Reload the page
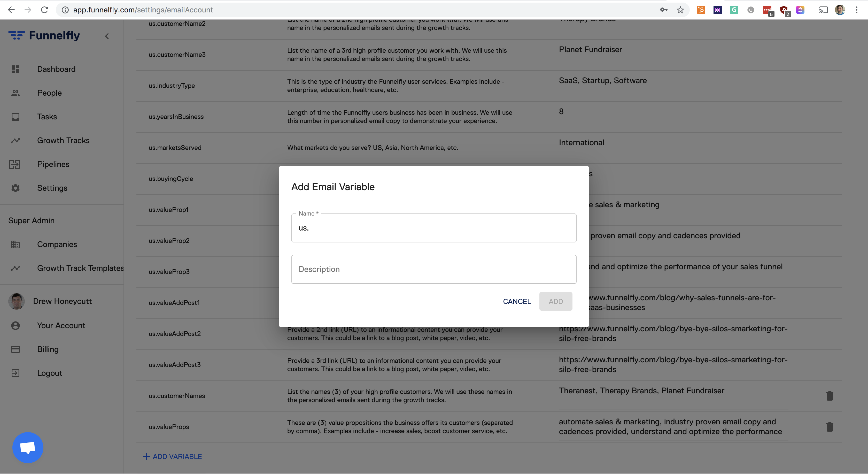Viewport: 868px width, 474px height. pos(44,10)
